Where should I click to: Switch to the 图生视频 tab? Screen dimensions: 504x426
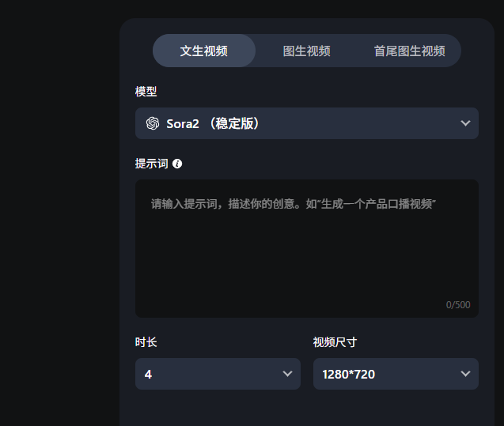click(307, 51)
